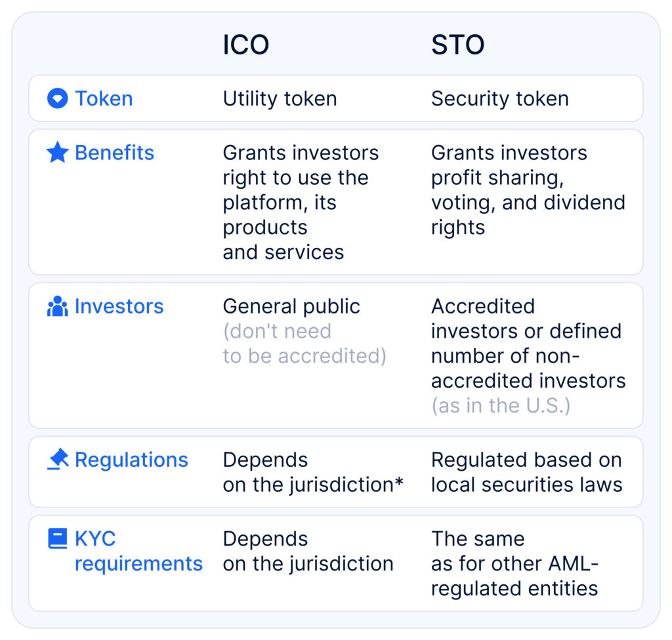Click 'Depends on the jurisdiction*' in Regulations row
672x640 pixels.
tap(313, 472)
